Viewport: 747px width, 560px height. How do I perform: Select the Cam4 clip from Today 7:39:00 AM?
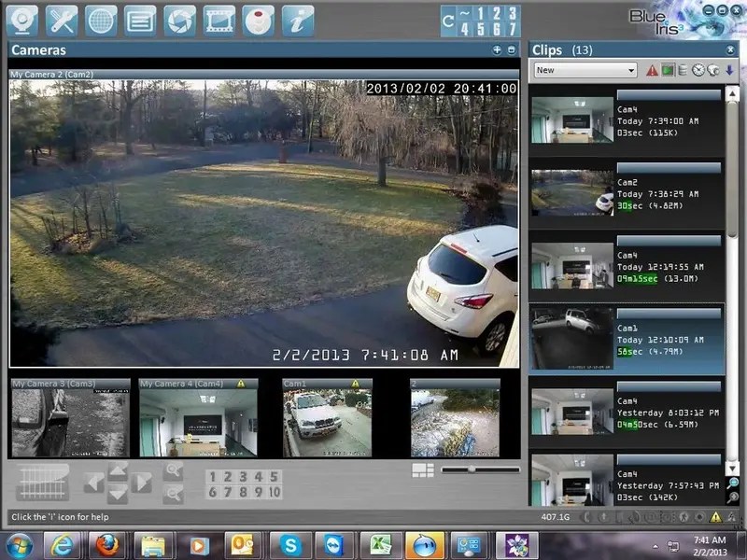[x=627, y=120]
